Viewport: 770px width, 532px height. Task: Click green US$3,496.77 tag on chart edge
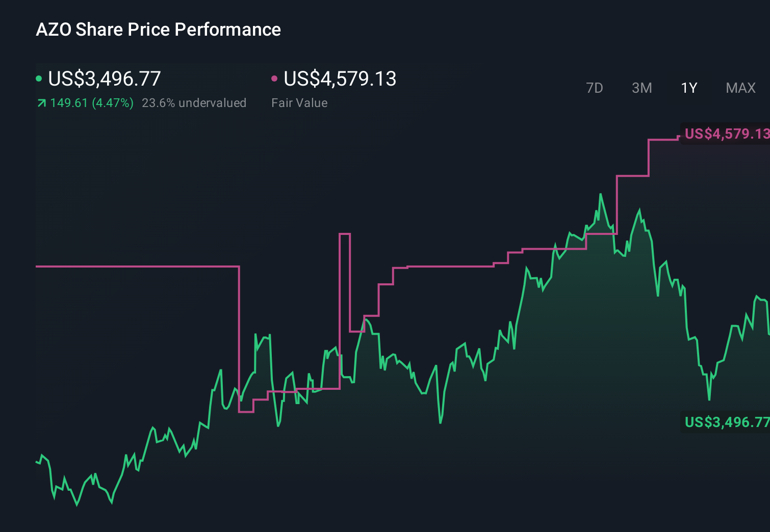(726, 422)
